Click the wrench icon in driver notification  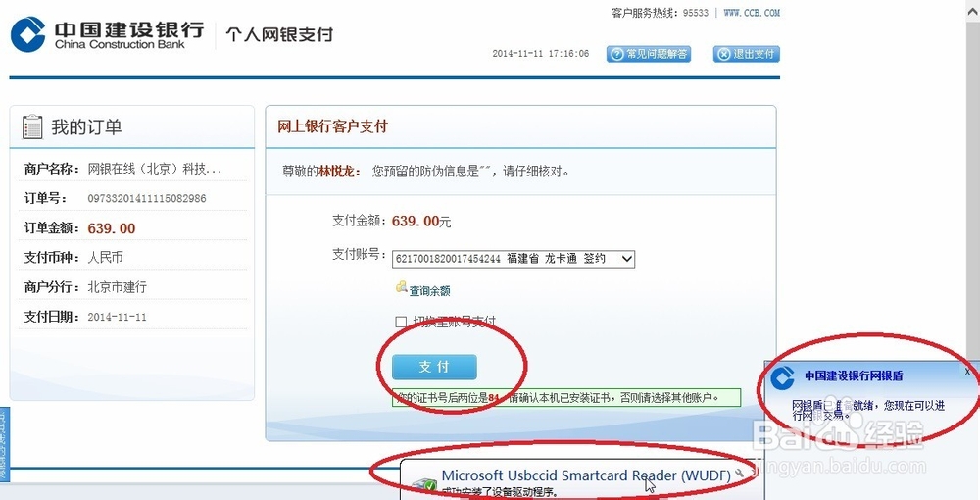tap(741, 475)
